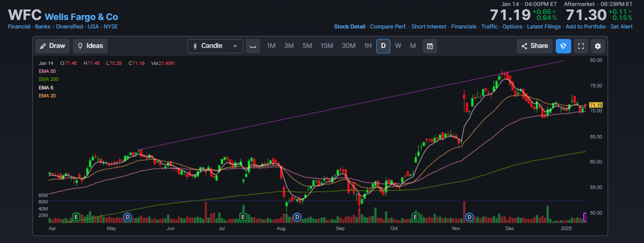Open Short Interest page
Viewport: 644px width, 243px height.
tap(429, 26)
